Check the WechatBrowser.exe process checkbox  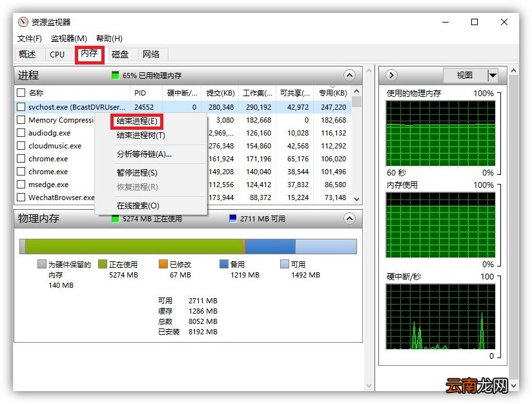(21, 197)
